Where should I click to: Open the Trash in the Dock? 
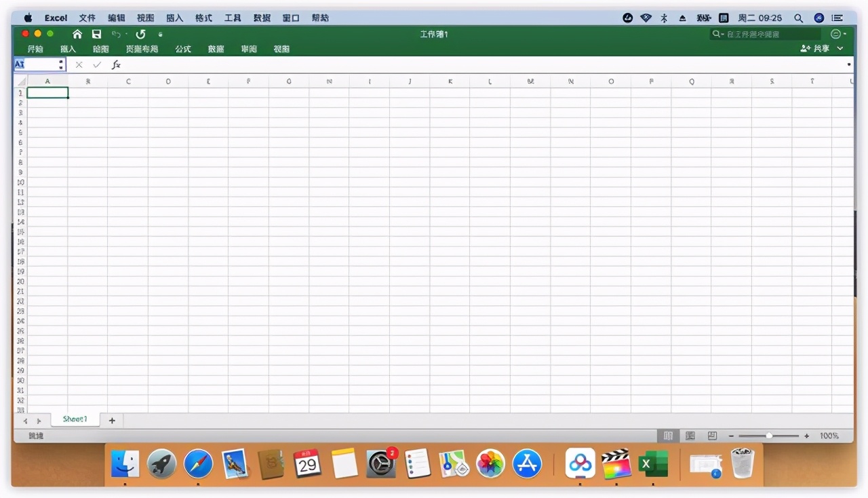743,463
